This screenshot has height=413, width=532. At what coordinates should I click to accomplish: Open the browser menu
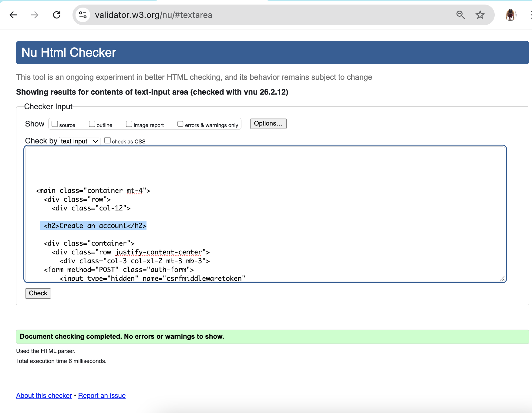pyautogui.click(x=531, y=15)
